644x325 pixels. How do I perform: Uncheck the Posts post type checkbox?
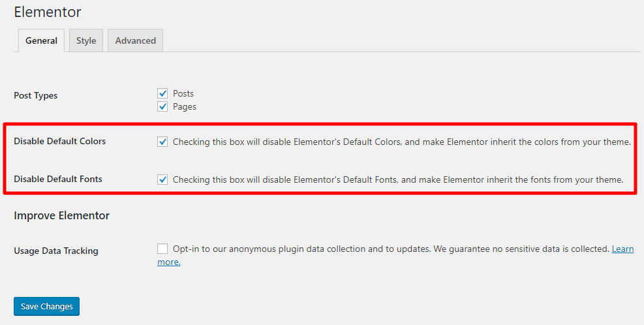pyautogui.click(x=162, y=93)
